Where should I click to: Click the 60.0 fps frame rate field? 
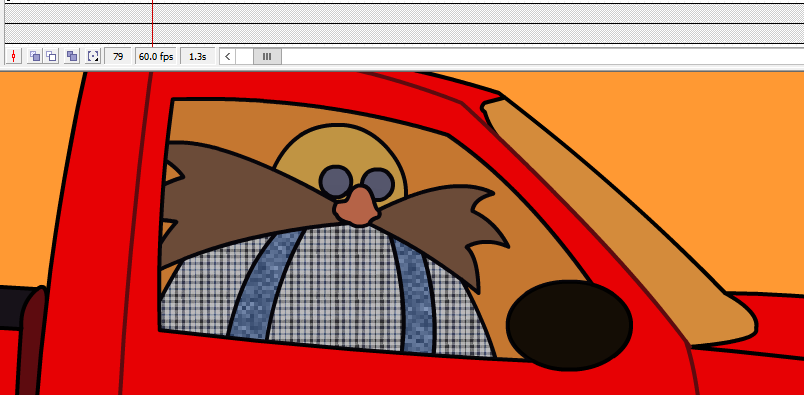[156, 56]
